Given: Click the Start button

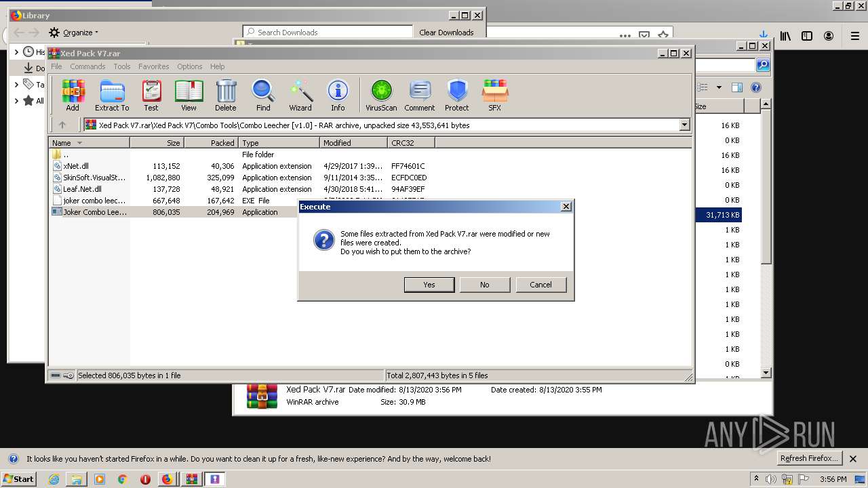Looking at the screenshot, I should tap(19, 479).
